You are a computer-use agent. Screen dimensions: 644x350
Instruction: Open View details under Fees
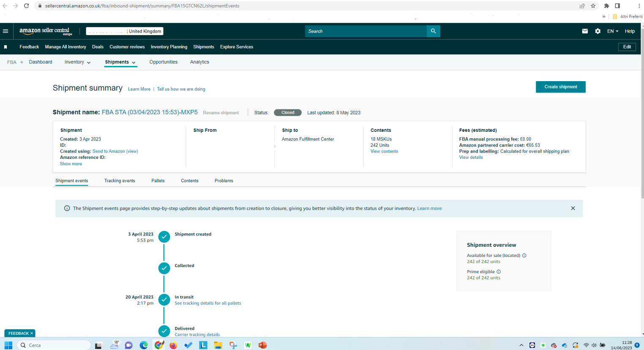[471, 158]
